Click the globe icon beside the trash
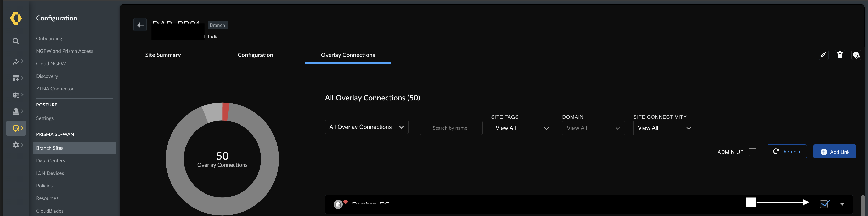This screenshot has width=868, height=216. pos(856,55)
